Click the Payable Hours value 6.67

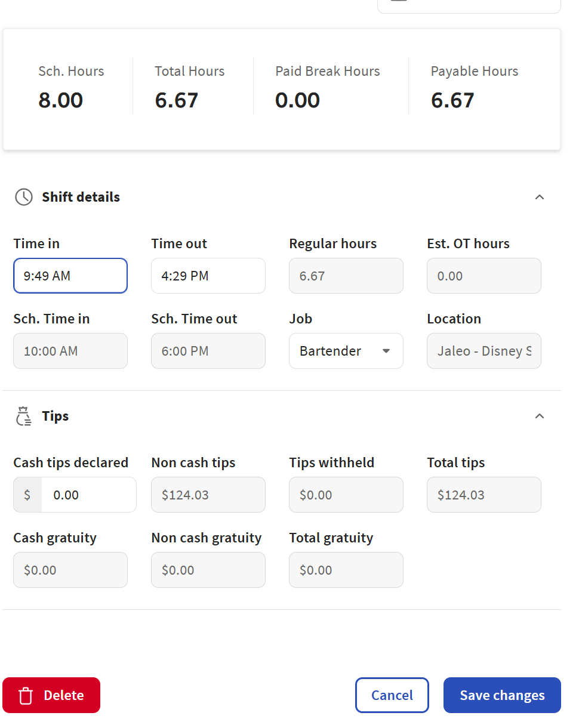point(452,100)
